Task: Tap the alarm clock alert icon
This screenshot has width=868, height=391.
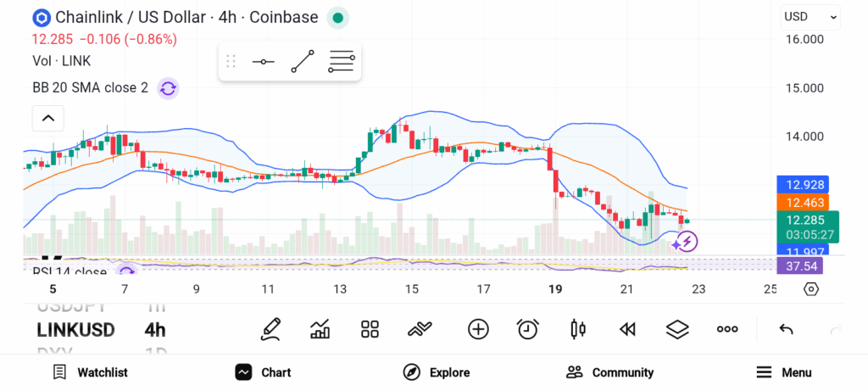Action: click(x=528, y=329)
